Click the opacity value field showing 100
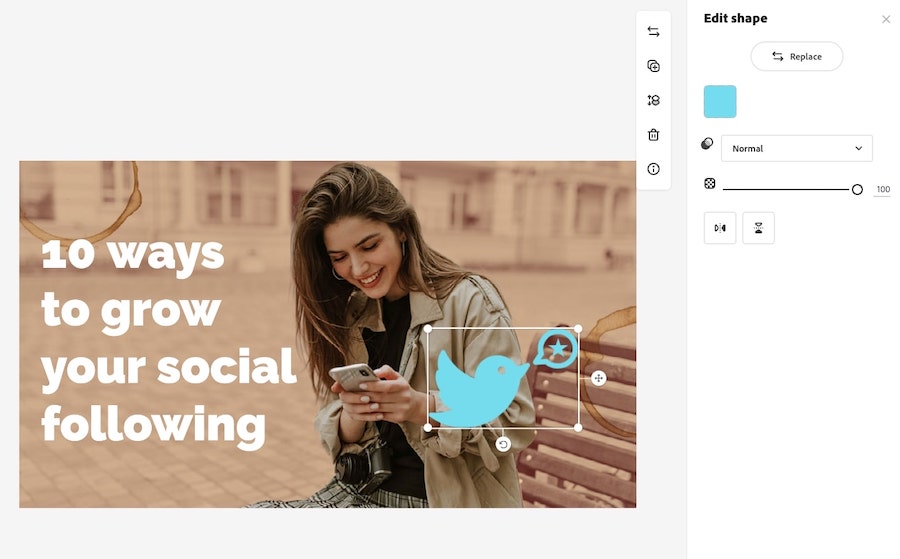Image resolution: width=900 pixels, height=559 pixels. click(882, 189)
